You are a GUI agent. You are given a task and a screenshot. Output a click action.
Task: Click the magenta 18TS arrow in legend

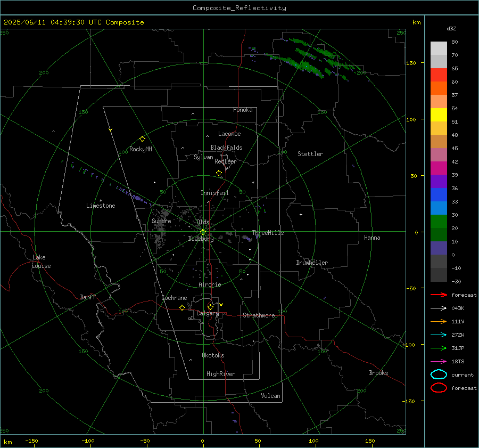click(439, 362)
